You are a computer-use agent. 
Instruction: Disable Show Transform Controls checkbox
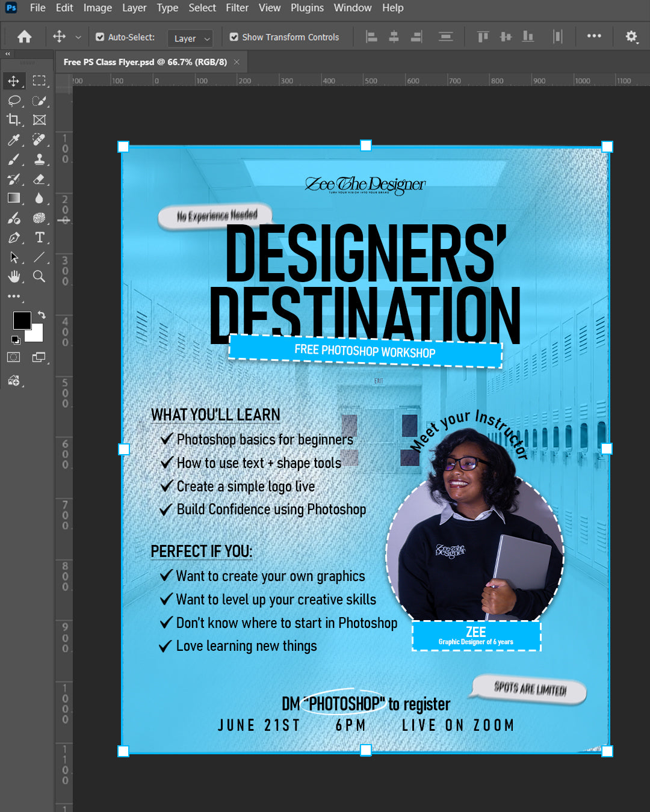[x=234, y=37]
